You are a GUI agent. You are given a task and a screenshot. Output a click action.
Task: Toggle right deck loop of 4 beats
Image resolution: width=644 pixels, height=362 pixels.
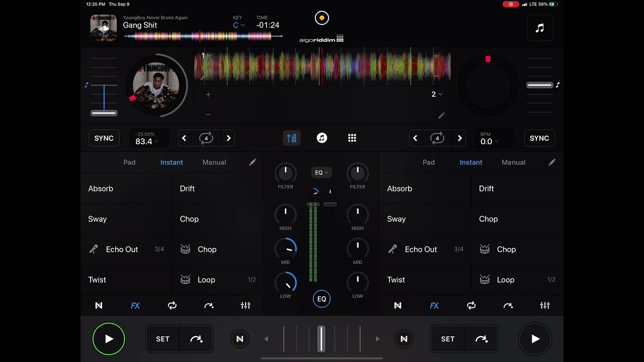(437, 138)
